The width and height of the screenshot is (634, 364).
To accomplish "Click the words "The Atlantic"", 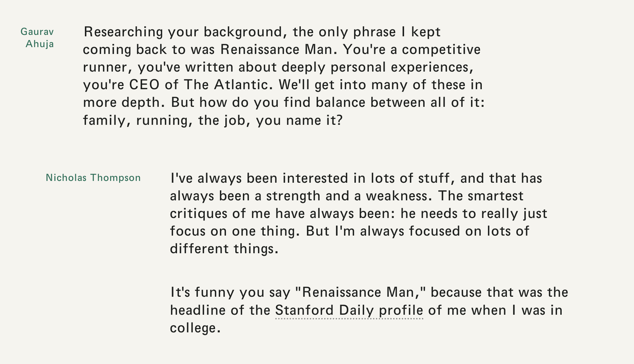I will [x=226, y=85].
